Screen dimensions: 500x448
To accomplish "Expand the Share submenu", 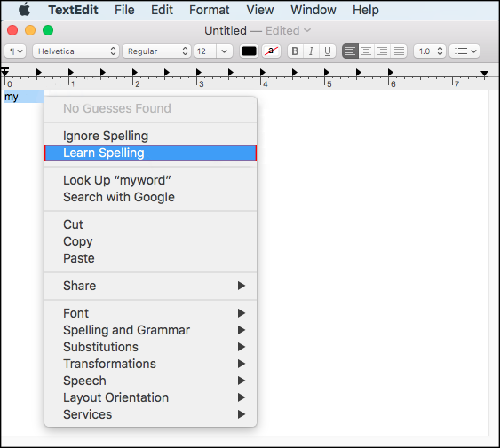I will tap(150, 286).
